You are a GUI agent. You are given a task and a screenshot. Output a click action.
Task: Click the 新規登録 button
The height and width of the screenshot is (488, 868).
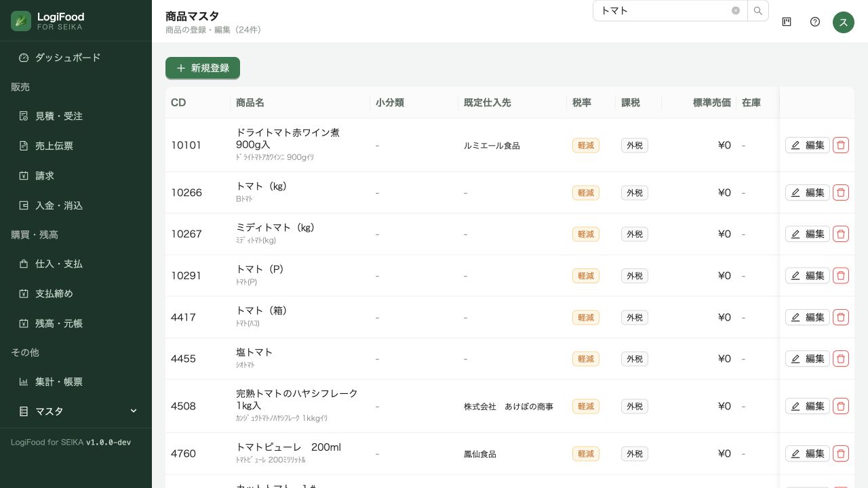point(203,68)
